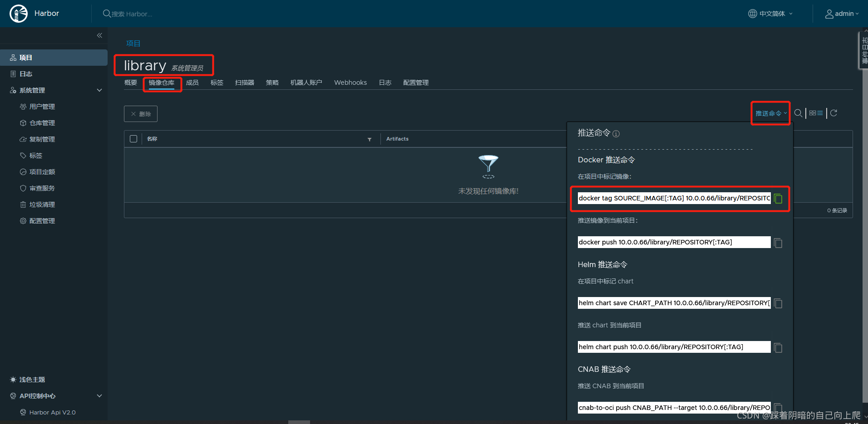This screenshot has height=424, width=868.
Task: Switch to the 成员 tab
Action: 192,83
